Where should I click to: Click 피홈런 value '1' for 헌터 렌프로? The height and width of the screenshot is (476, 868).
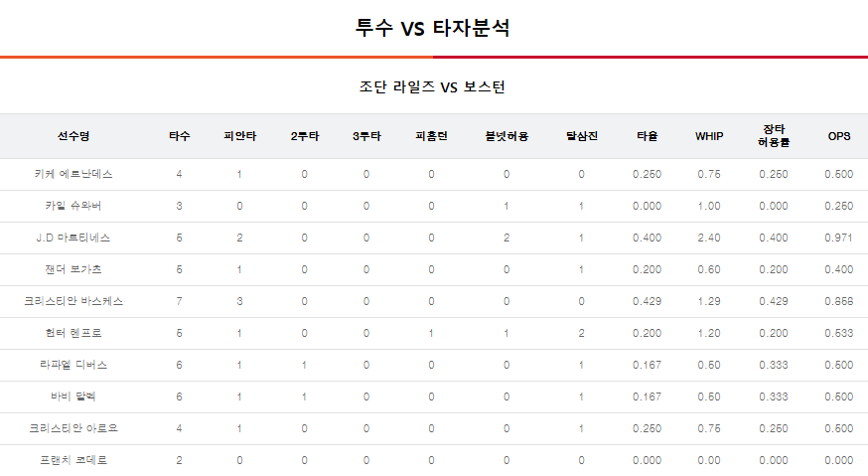pyautogui.click(x=431, y=333)
